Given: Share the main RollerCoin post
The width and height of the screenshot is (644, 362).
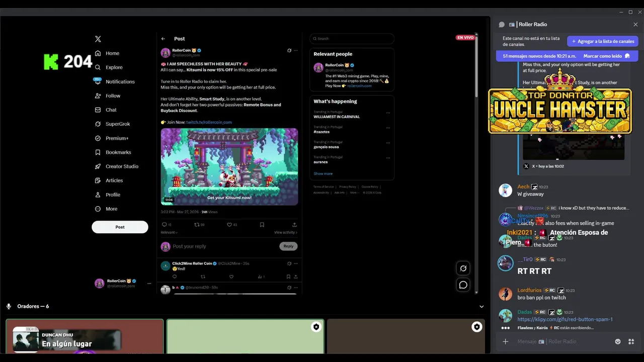Looking at the screenshot, I should tap(294, 225).
